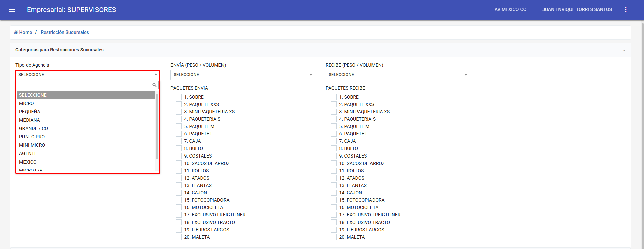Click the agency dropdown list scrollbar
644x249 pixels.
[x=157, y=126]
